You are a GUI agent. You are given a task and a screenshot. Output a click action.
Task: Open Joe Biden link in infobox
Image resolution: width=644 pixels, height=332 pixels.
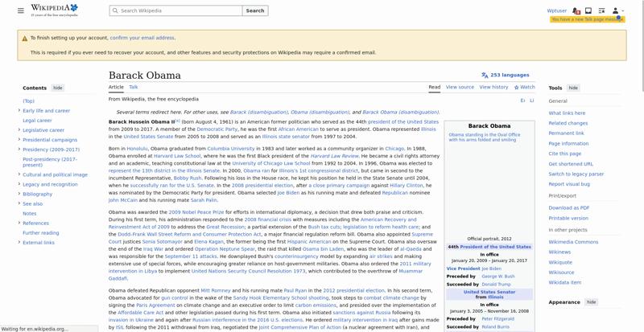point(492,268)
